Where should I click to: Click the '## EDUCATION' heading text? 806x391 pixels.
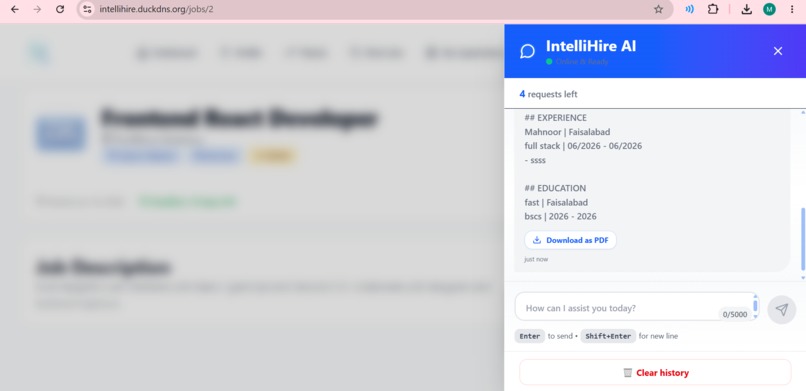tap(555, 188)
